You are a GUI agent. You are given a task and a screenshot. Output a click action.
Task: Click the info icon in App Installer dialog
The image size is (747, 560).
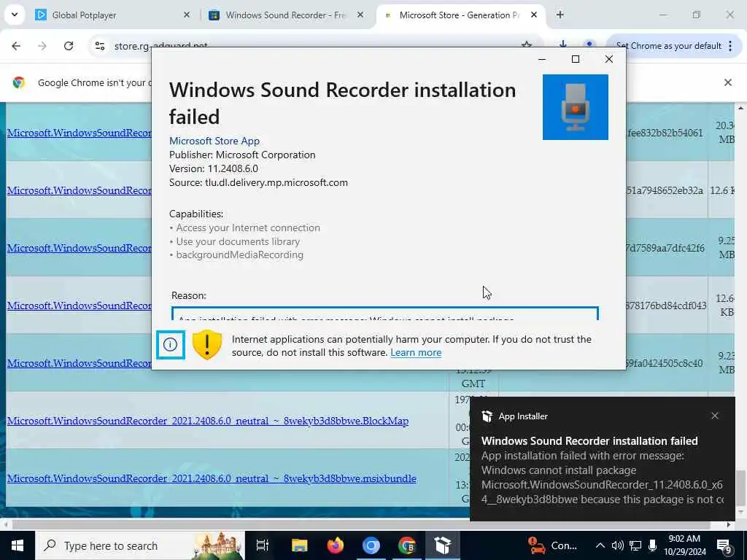coord(170,344)
